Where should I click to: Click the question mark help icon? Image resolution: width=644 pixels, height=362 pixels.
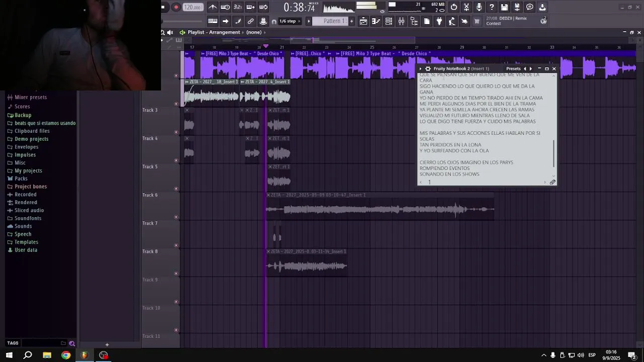[492, 7]
